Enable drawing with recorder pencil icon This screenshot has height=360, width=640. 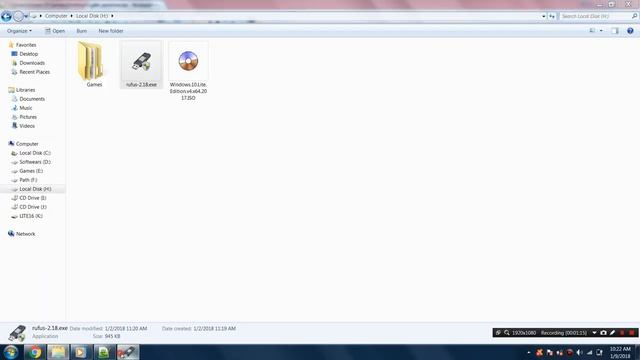coord(612,333)
